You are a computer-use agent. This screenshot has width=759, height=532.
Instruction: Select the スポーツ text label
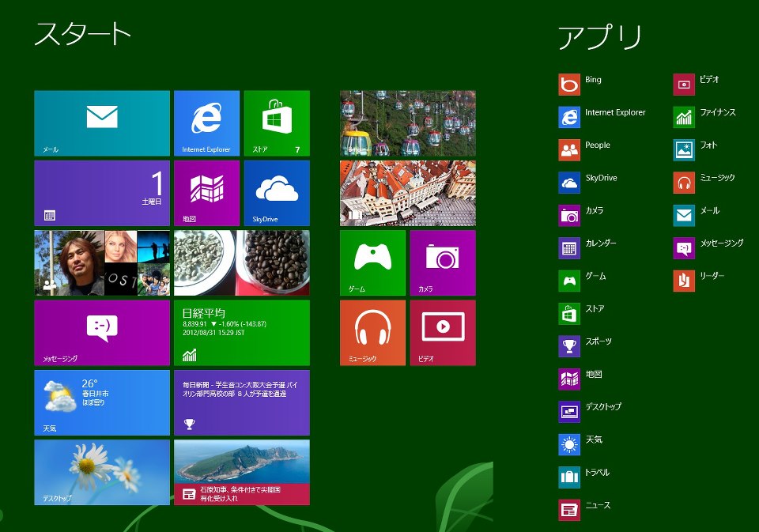coord(599,341)
